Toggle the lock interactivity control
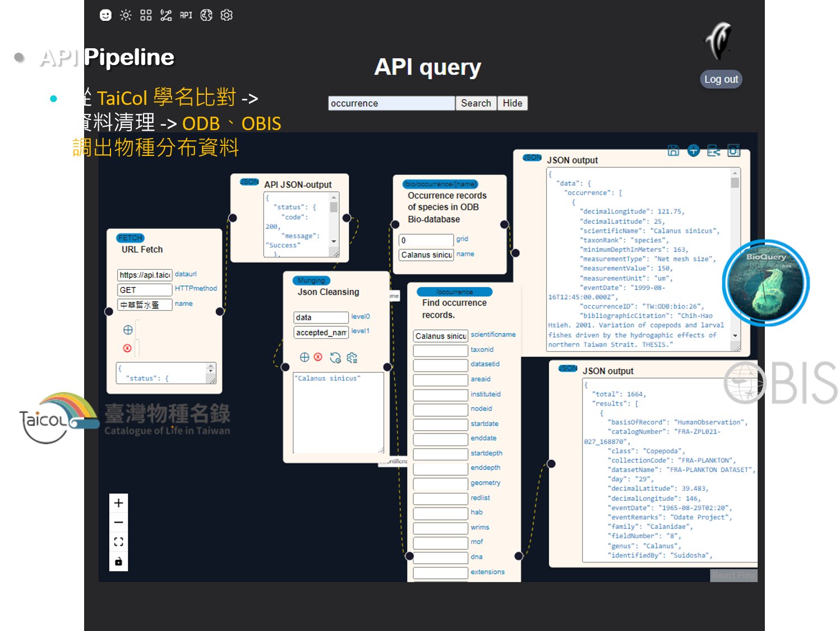840x631 pixels. tap(118, 561)
